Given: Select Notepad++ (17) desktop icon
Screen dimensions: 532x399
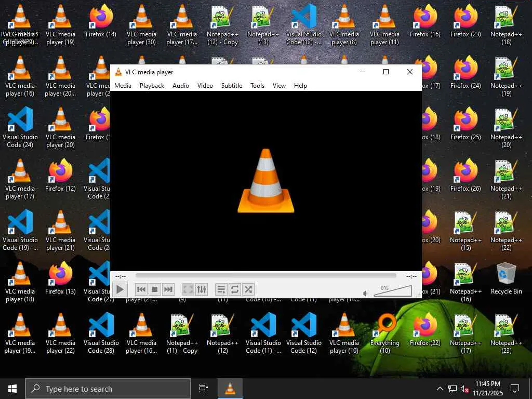Looking at the screenshot, I should tap(465, 334).
